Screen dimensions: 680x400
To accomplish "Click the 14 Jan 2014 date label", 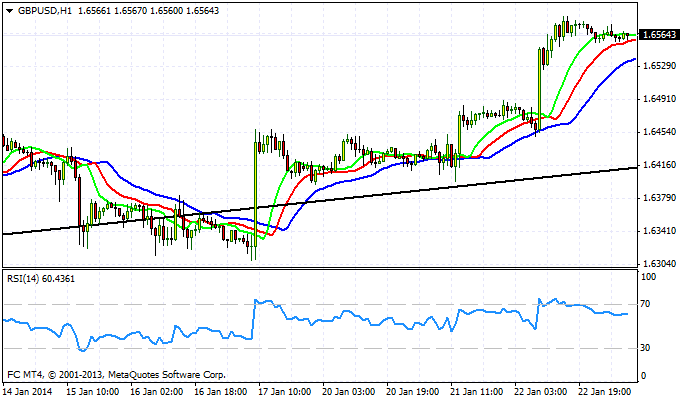I will (x=27, y=392).
